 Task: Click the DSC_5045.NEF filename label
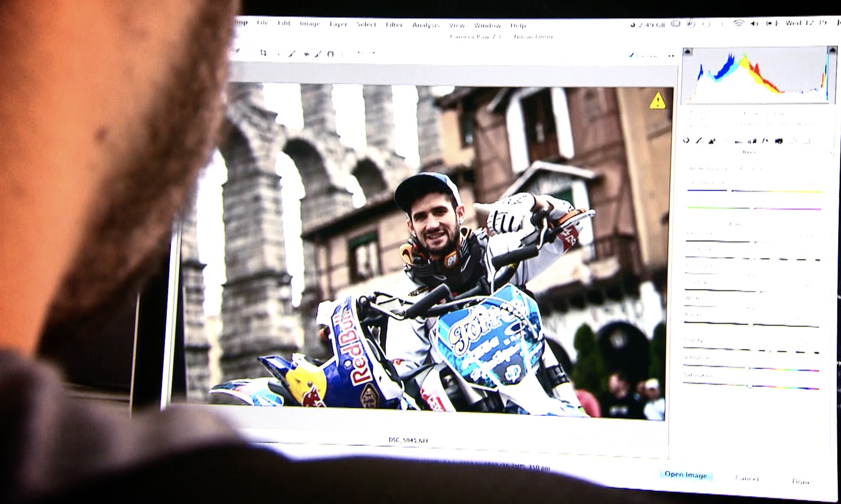(408, 441)
